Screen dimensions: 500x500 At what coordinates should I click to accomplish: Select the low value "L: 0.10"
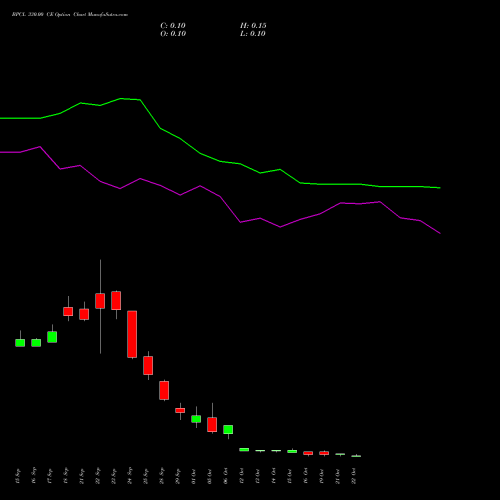(253, 34)
